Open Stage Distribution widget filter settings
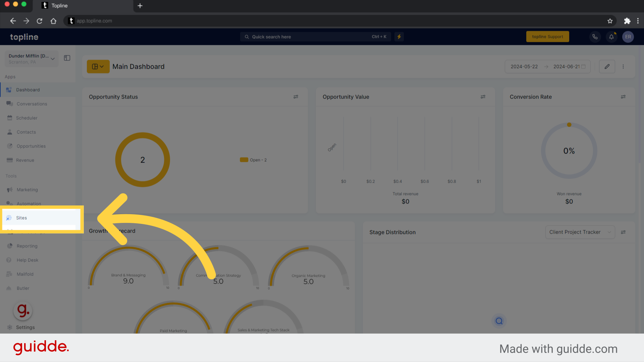This screenshot has height=362, width=644. [x=623, y=232]
